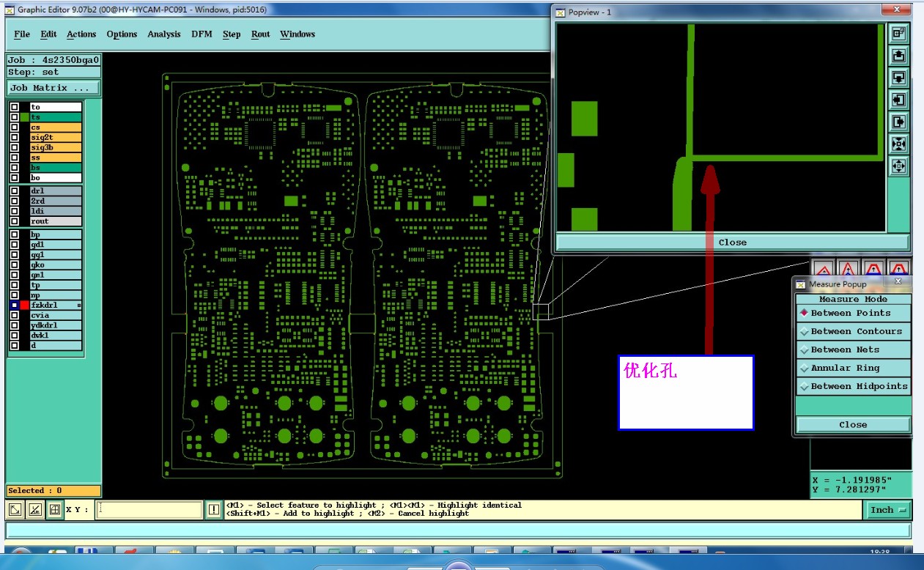Select the gm1 layer name row

56,275
